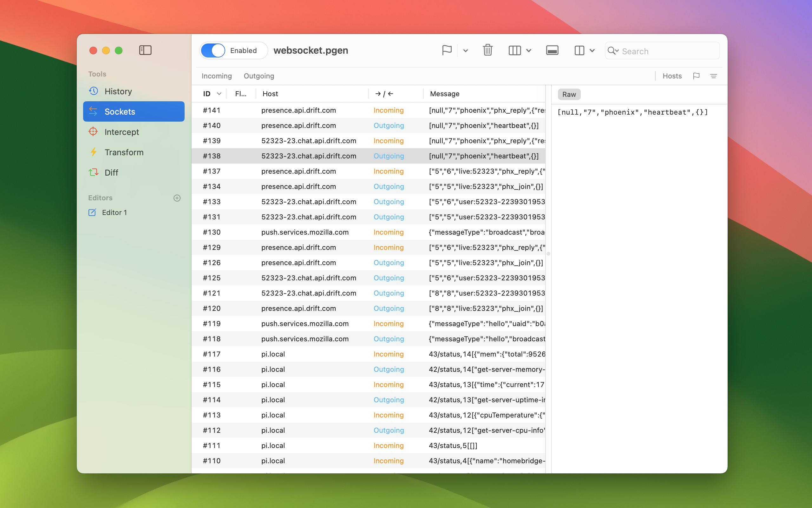Filter by Incoming messages
Screen dimensions: 812x508
pos(216,76)
